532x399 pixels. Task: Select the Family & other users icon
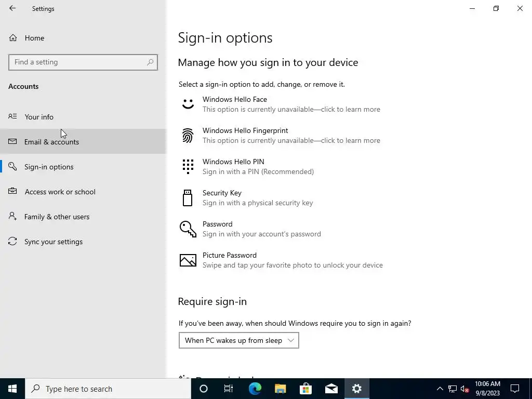pos(12,216)
